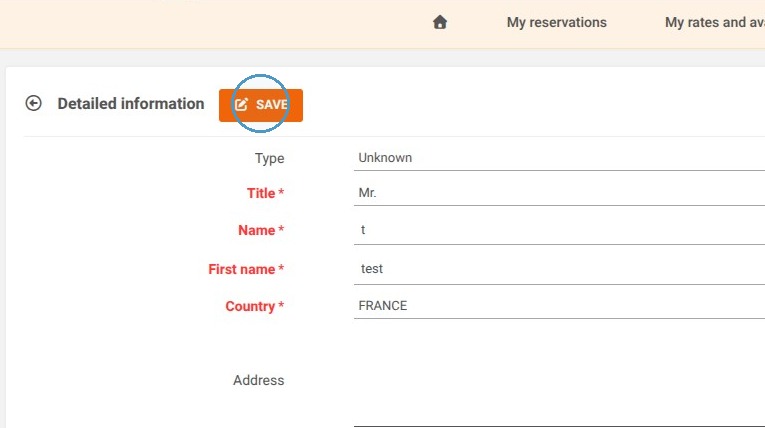Click the red Name label
The height and width of the screenshot is (428, 765).
click(x=261, y=230)
